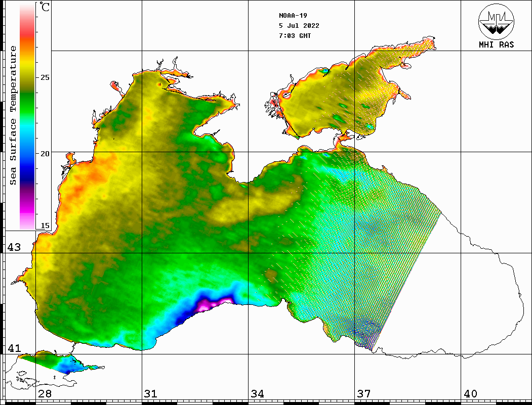Click the latitude label "41"

tap(14, 348)
